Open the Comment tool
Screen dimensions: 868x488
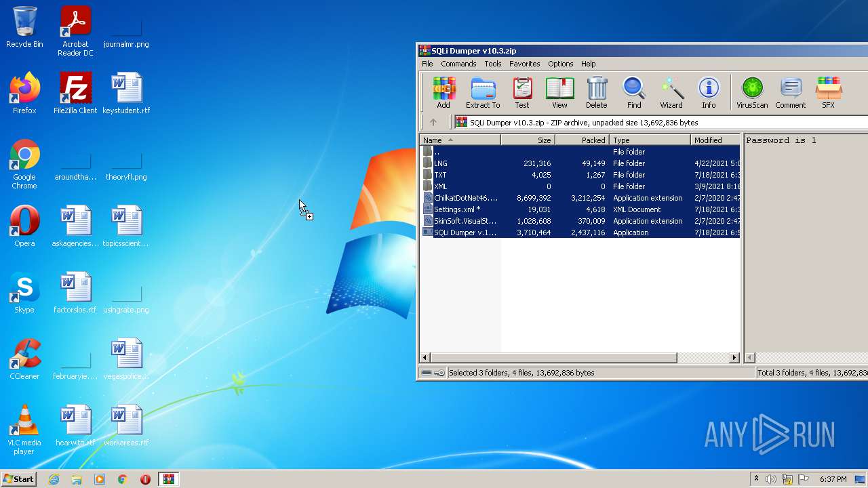791,92
